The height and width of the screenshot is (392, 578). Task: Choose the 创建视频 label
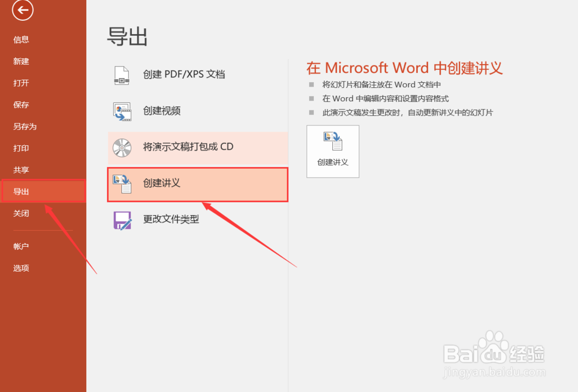[x=162, y=110]
